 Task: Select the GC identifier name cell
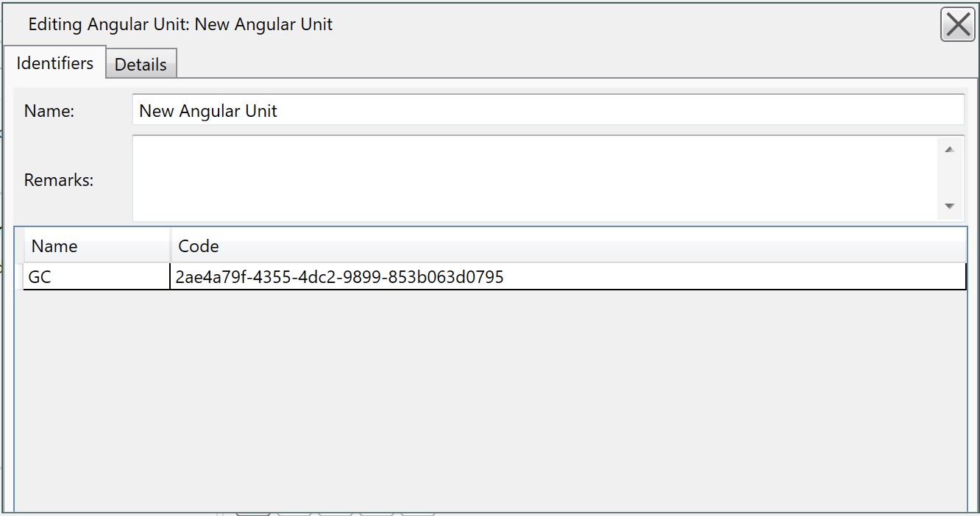pyautogui.click(x=97, y=277)
